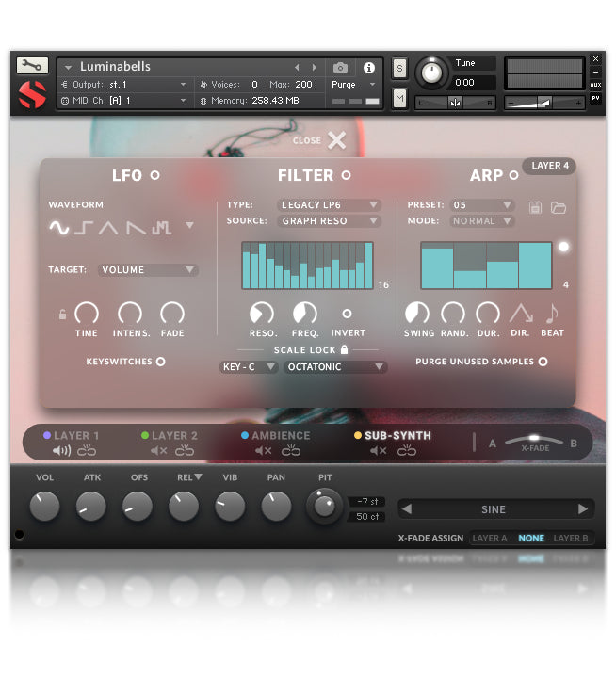
Task: Click the arp Beat note icon
Action: coord(552,315)
